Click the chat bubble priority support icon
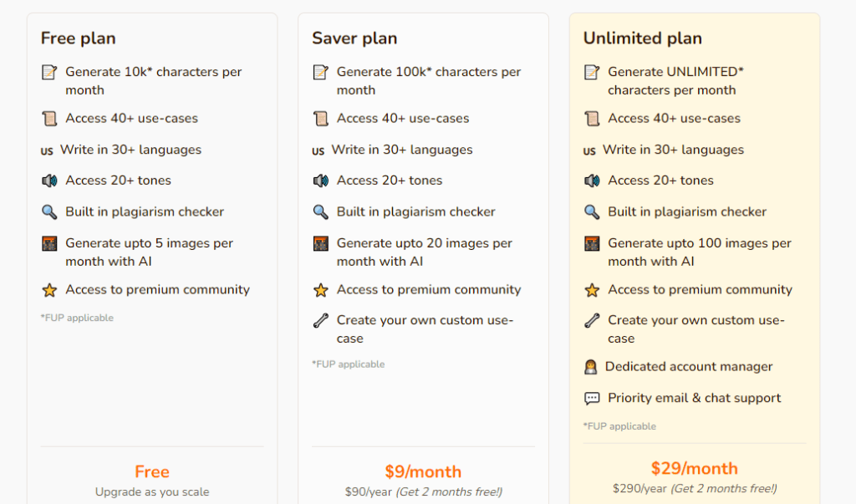Screen dimensions: 856x504 [592, 398]
